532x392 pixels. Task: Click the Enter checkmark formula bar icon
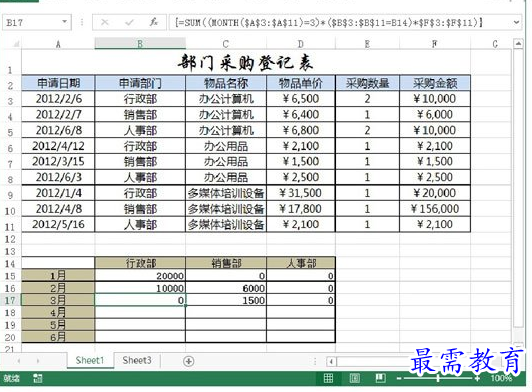pyautogui.click(x=129, y=22)
